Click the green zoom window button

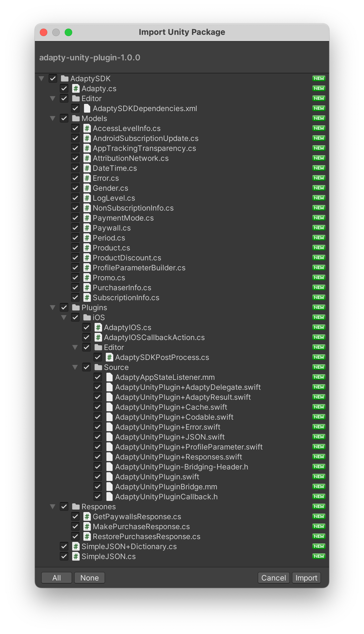pyautogui.click(x=68, y=32)
